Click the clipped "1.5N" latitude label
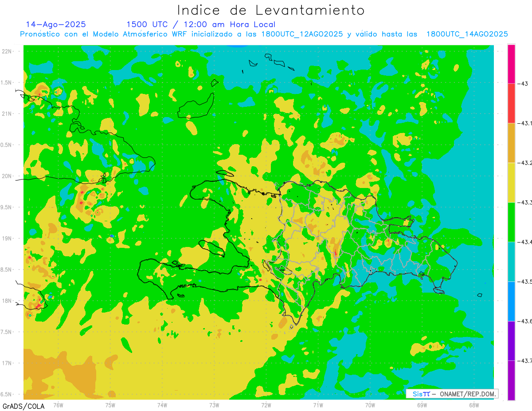The width and height of the screenshot is (532, 411). coord(7,82)
